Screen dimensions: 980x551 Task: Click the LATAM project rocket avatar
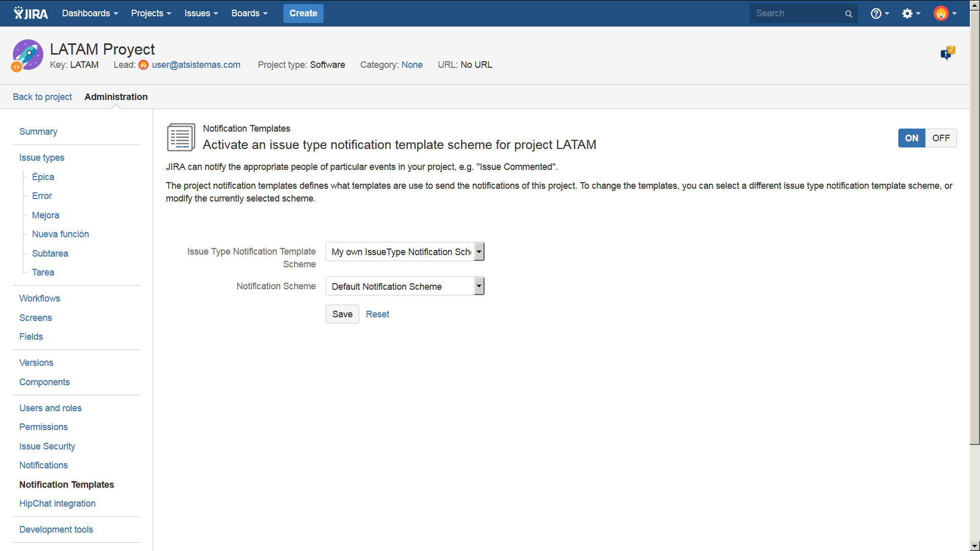pyautogui.click(x=28, y=55)
